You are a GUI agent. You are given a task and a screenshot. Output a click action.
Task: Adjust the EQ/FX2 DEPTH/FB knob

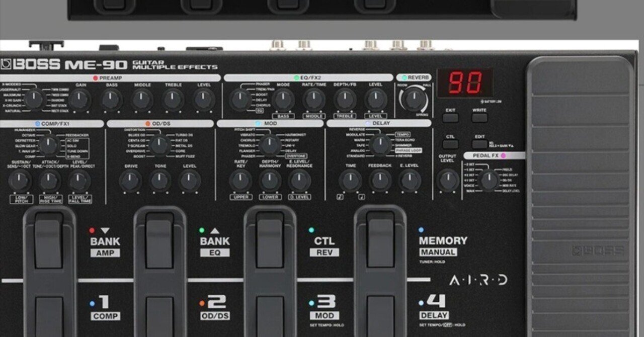click(345, 100)
